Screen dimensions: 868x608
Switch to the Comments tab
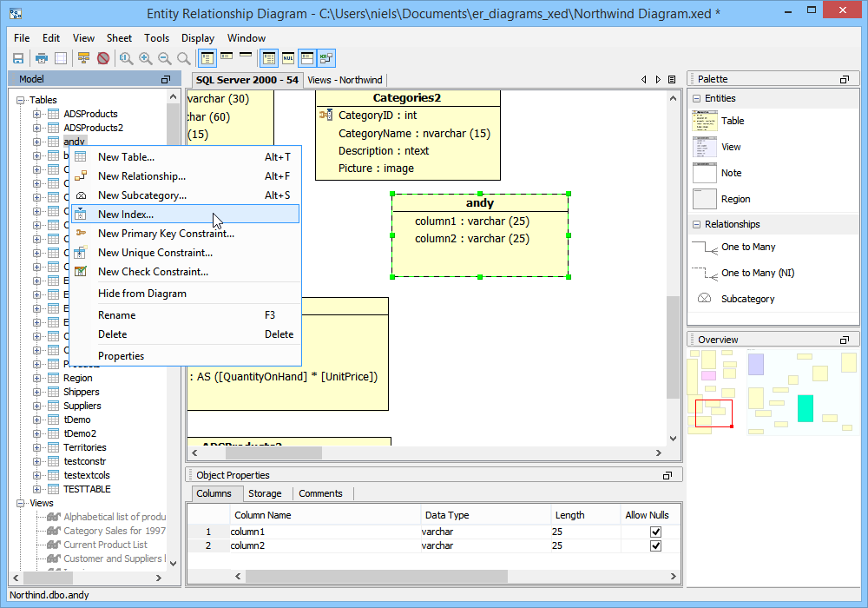tap(320, 494)
